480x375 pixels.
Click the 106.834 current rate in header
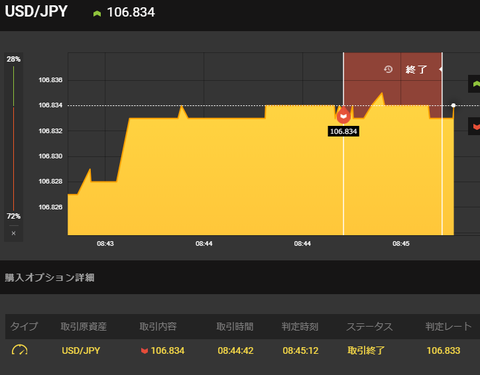pyautogui.click(x=131, y=13)
